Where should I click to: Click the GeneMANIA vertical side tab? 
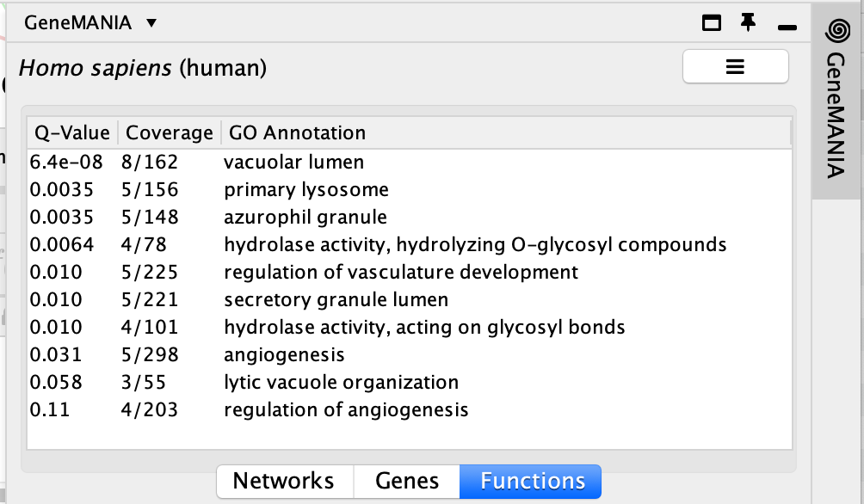835,112
